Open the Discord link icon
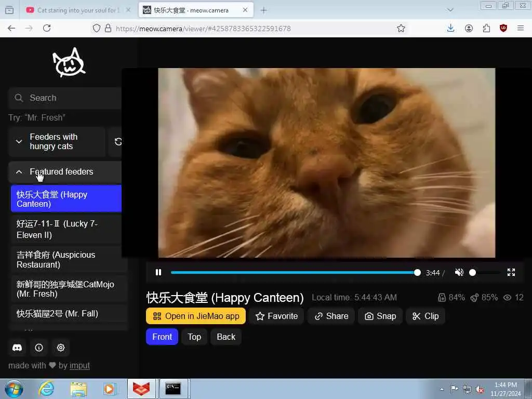The image size is (532, 399). click(17, 348)
